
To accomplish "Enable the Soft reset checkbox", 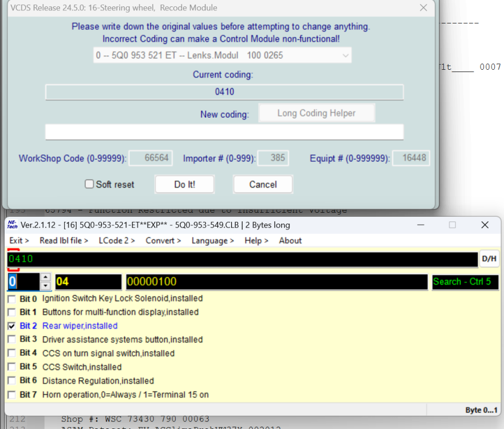I will coord(89,184).
